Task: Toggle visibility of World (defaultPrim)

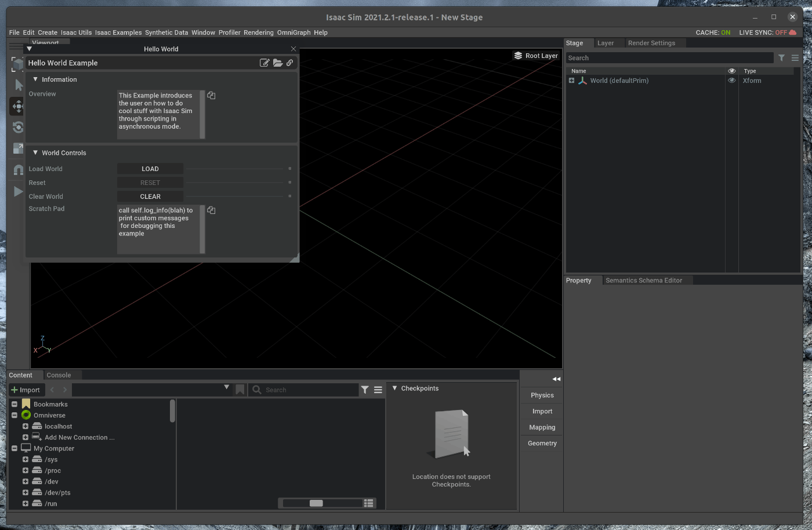Action: [x=731, y=81]
